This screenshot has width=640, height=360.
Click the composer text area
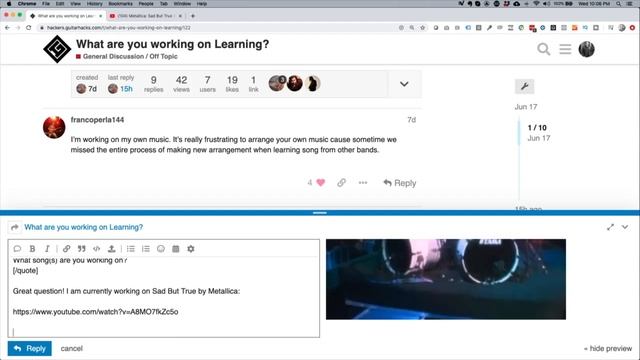(x=164, y=297)
